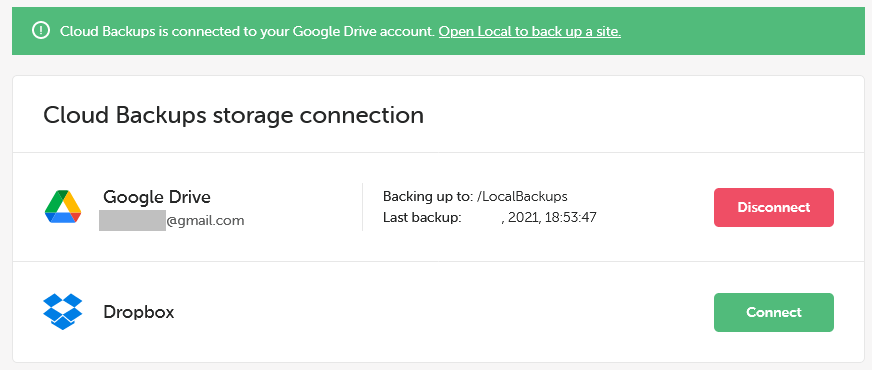Select the Dropbox provider name
The height and width of the screenshot is (370, 872).
point(139,312)
